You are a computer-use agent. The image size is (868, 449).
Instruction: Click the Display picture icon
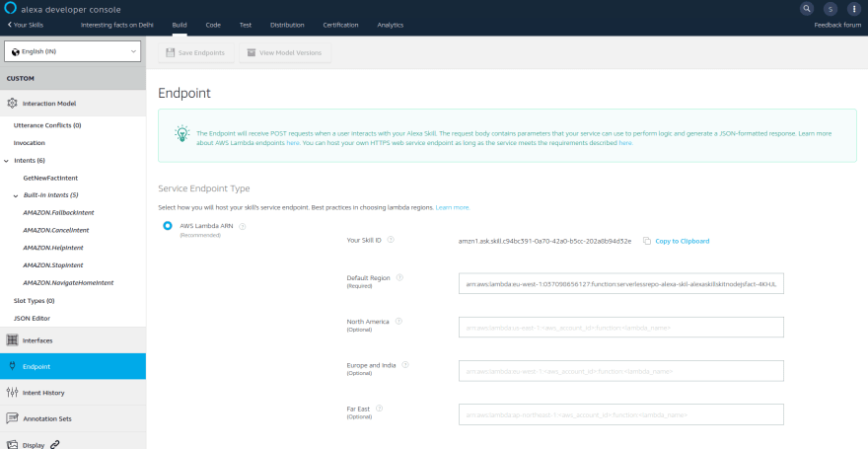(12, 444)
